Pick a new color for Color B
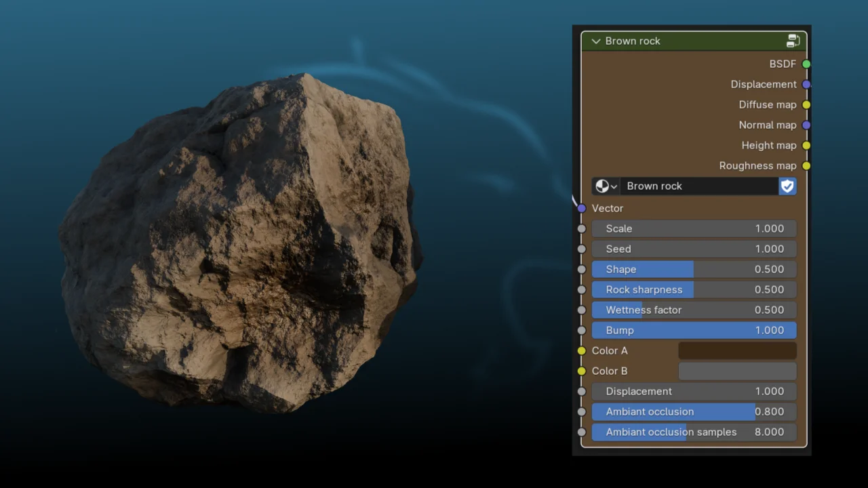 coord(737,371)
